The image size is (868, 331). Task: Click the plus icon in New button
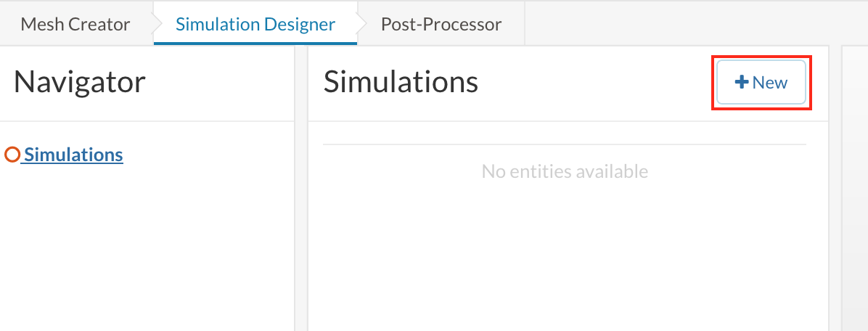click(742, 83)
